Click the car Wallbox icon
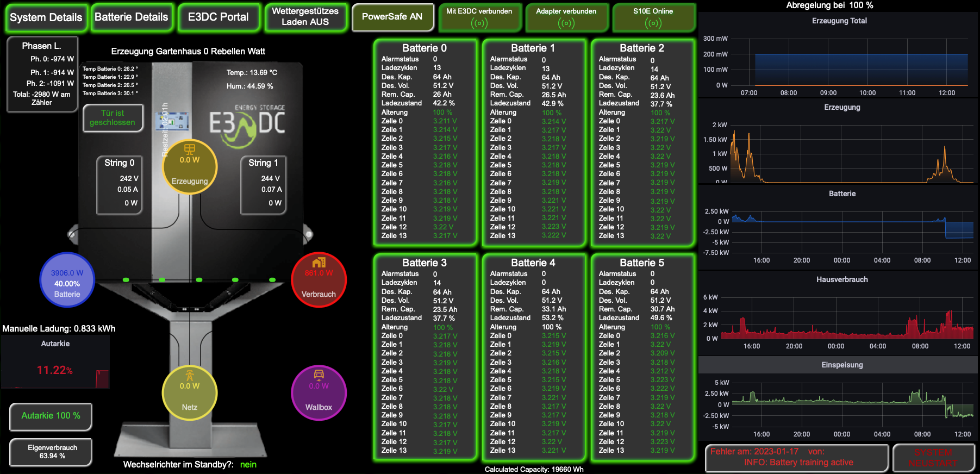Screen dimensions: 980x474 319,375
